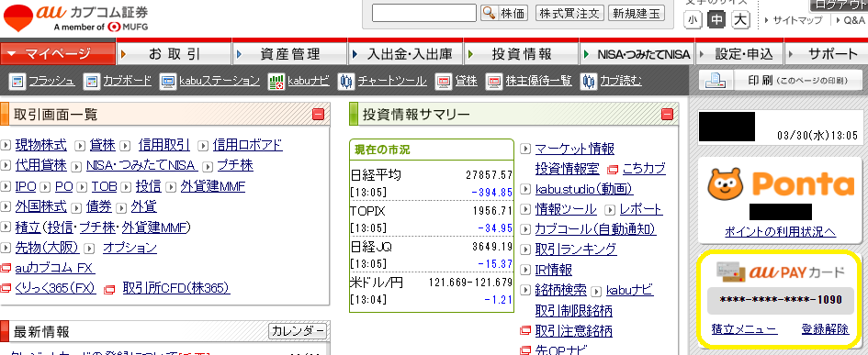Set text size to 中
The height and width of the screenshot is (355, 868).
coord(716,20)
